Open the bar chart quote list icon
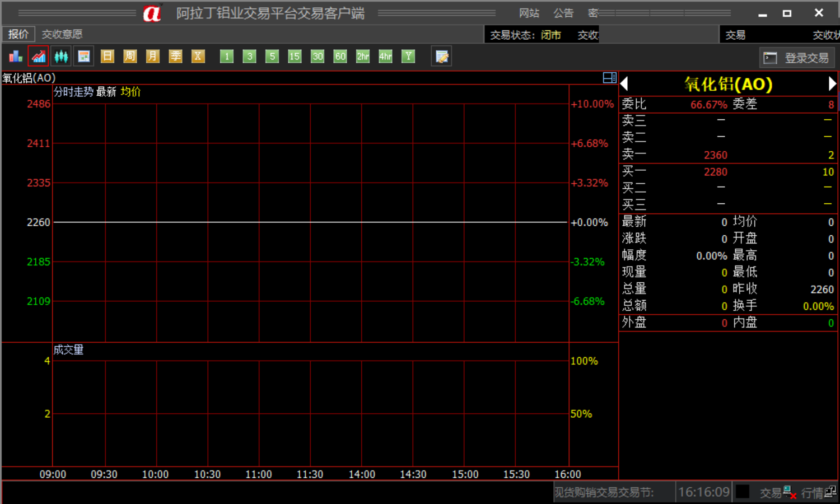 click(x=16, y=57)
